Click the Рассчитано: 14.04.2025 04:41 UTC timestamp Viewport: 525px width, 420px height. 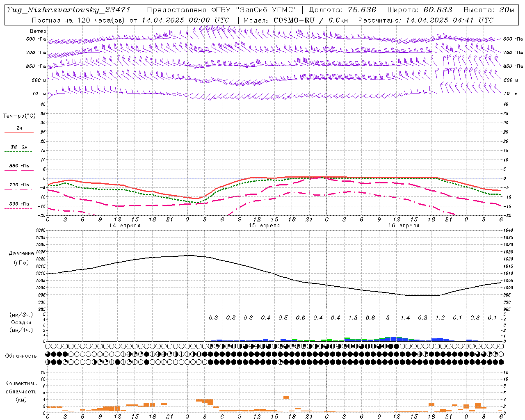coord(426,20)
